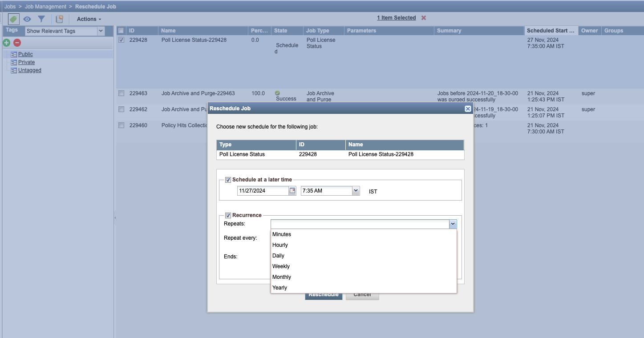The image size is (644, 338).
Task: Select the Public tag
Action: (x=25, y=54)
